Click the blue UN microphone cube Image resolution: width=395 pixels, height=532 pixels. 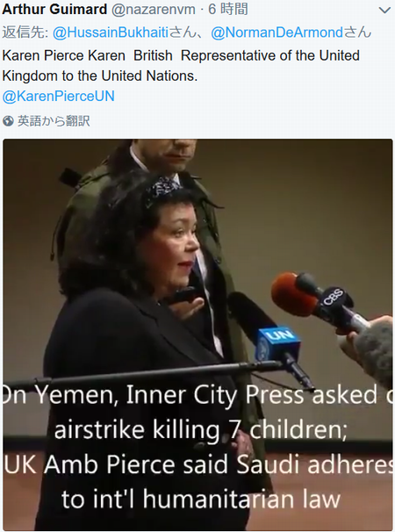pyautogui.click(x=278, y=344)
